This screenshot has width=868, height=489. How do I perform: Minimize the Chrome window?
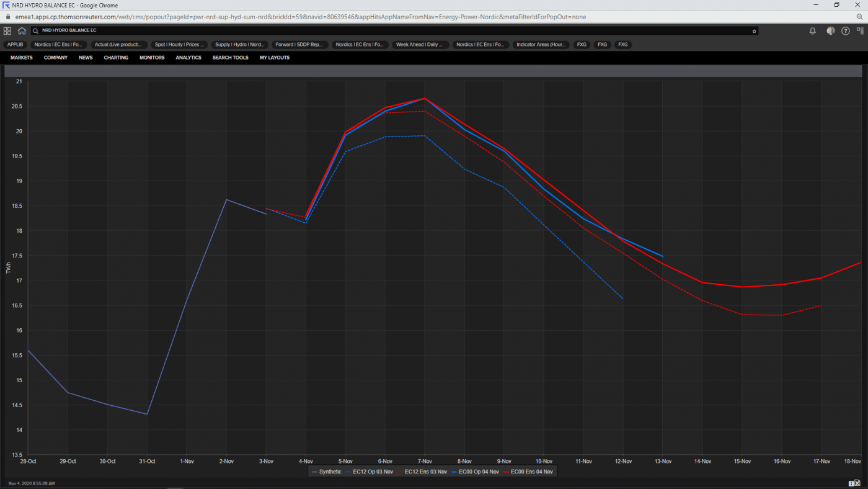815,5
